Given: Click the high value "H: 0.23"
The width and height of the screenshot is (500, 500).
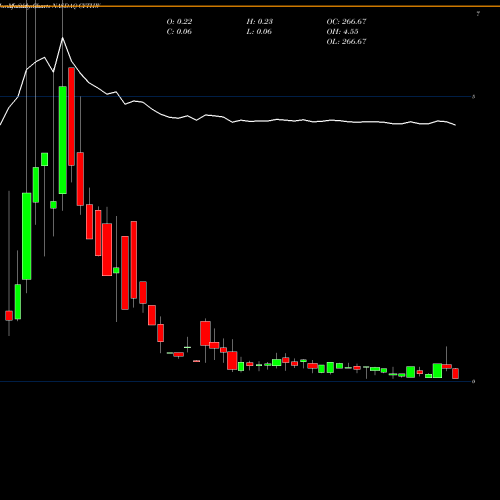Looking at the screenshot, I should (260, 21).
